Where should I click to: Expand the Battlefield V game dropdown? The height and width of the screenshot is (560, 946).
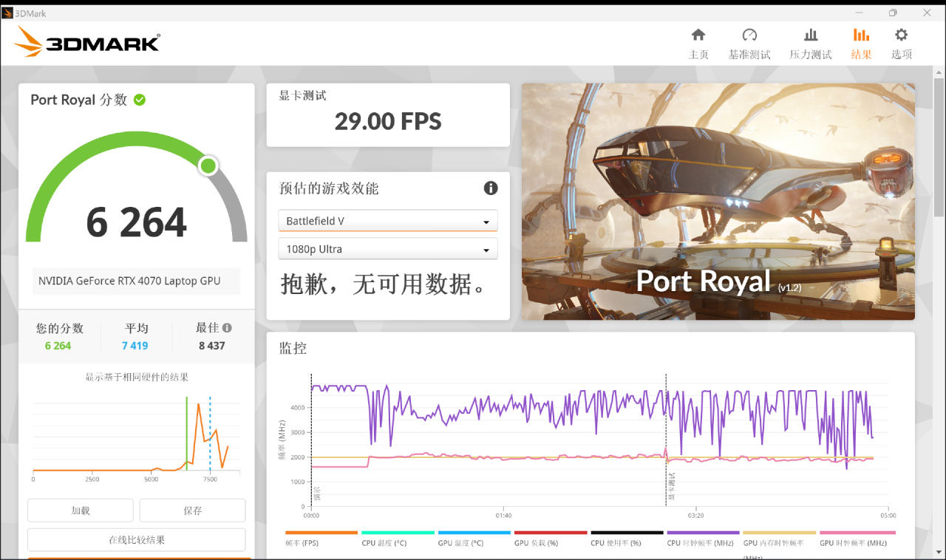coord(388,221)
